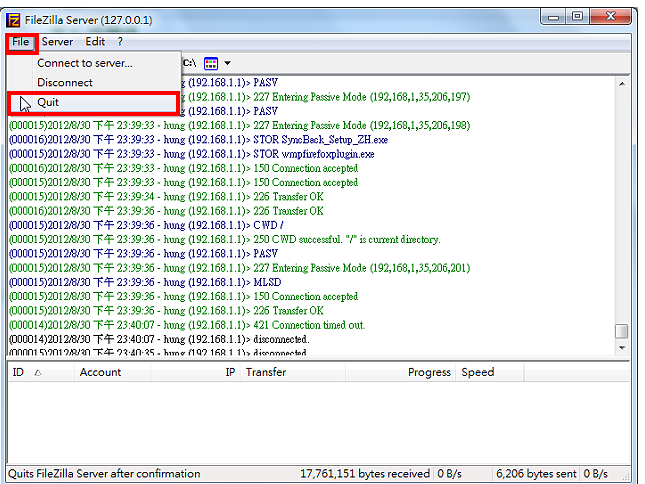Minimize the FileZilla Server window

tap(554, 17)
